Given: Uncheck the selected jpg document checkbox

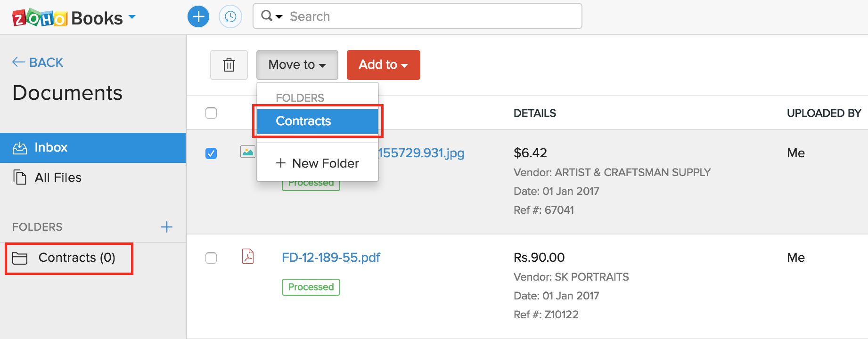Looking at the screenshot, I should [x=211, y=153].
